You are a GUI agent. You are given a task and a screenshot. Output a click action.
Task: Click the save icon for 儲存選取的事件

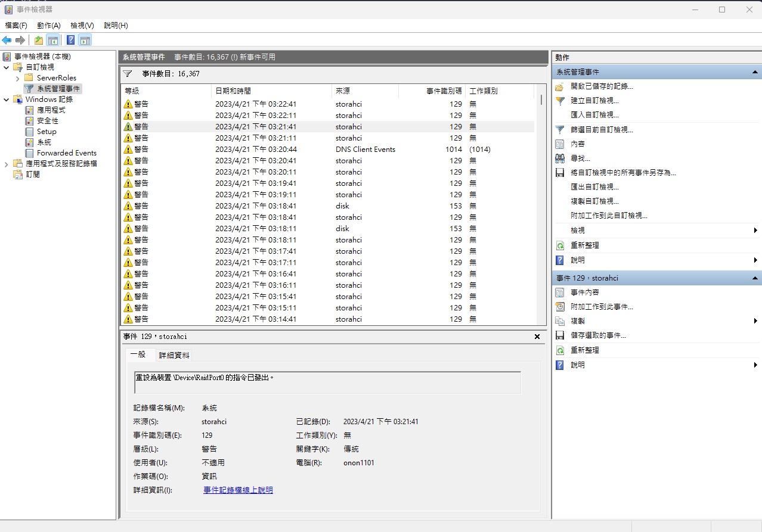pos(559,335)
